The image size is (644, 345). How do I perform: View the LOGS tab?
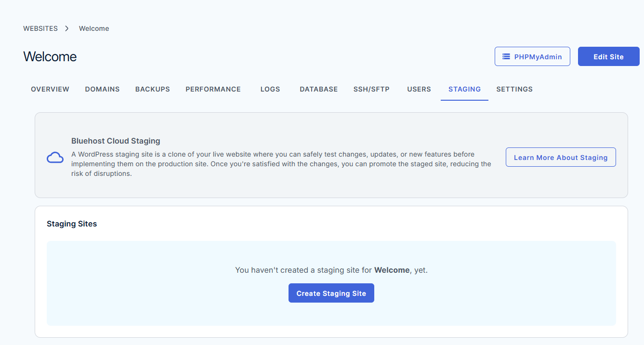(270, 89)
